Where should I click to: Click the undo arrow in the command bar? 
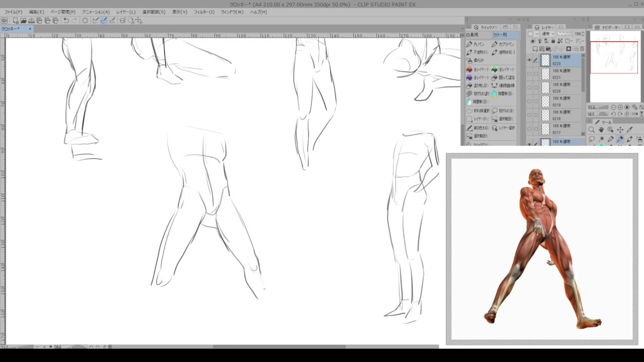pos(66,21)
